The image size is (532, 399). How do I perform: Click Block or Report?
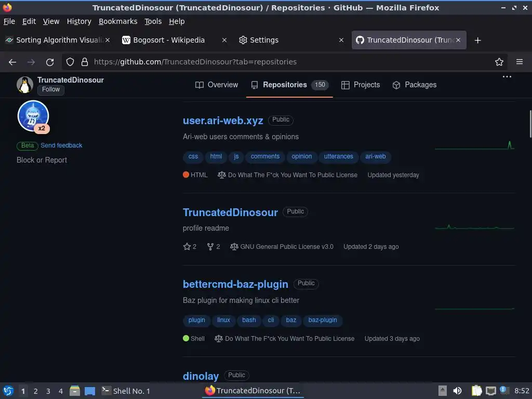[42, 160]
